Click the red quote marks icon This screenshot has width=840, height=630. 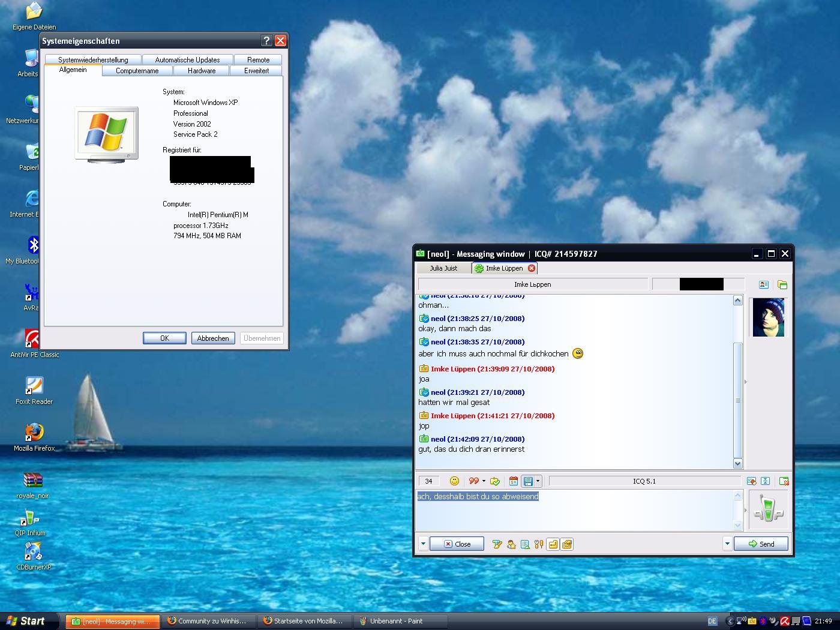[x=473, y=481]
